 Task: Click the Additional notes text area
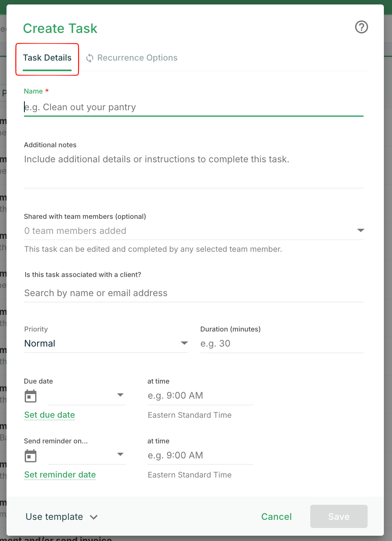(194, 169)
